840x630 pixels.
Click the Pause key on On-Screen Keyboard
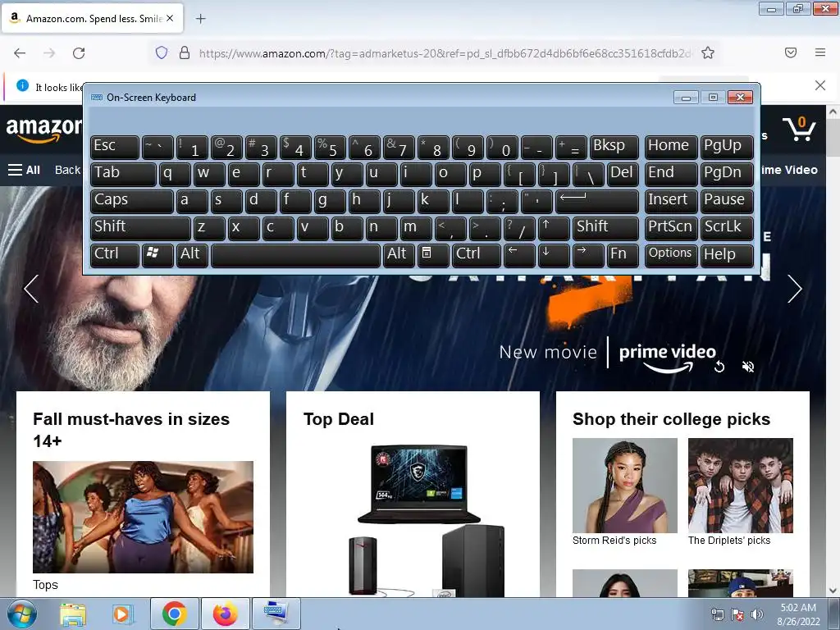pyautogui.click(x=727, y=201)
